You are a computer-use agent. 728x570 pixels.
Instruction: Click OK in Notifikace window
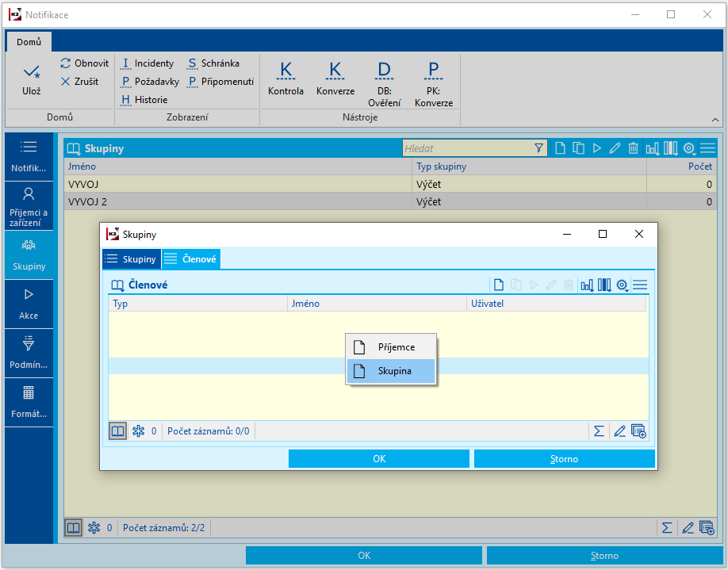click(x=364, y=555)
